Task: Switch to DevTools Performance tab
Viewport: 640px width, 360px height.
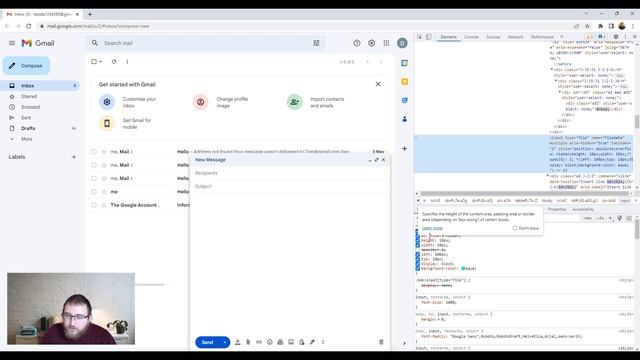Action: pyautogui.click(x=542, y=37)
